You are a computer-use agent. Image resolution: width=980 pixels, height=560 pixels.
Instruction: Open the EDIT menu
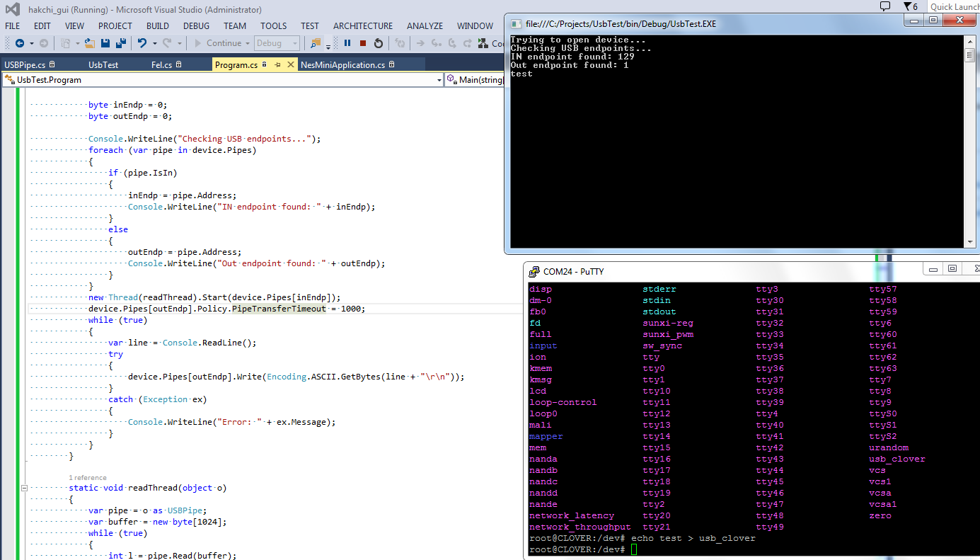click(42, 25)
